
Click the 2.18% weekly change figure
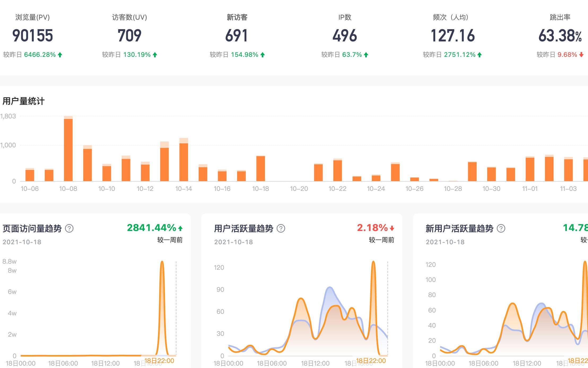click(x=372, y=228)
